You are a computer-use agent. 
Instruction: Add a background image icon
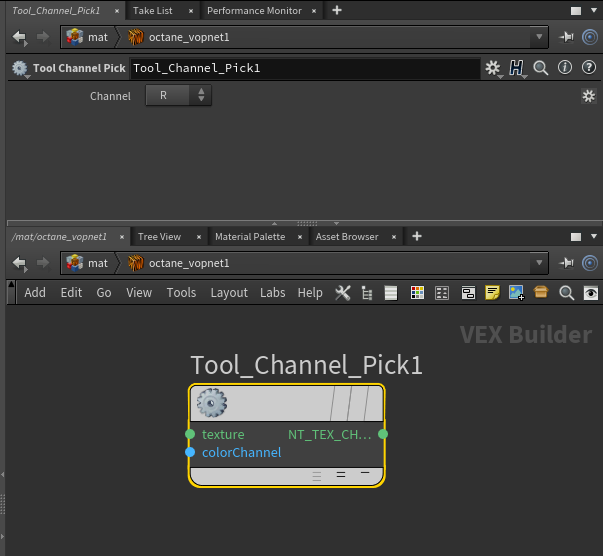coord(516,293)
